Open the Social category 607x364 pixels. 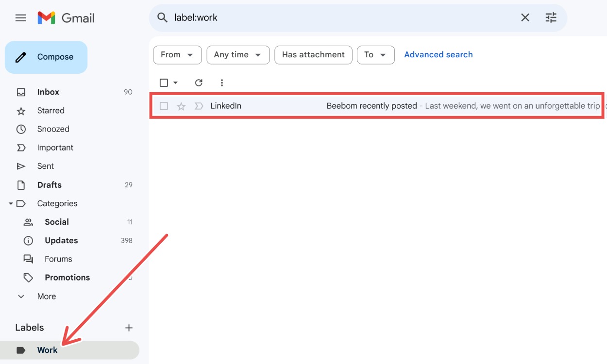pyautogui.click(x=57, y=222)
